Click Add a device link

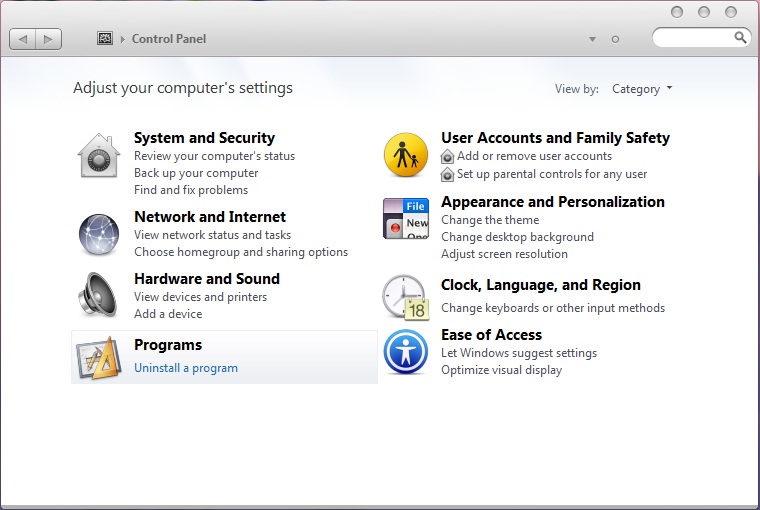pos(168,314)
